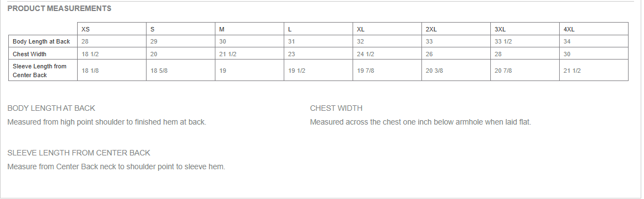Click the BODY LENGTH AT BACK description heading
The image size is (644, 199).
click(x=51, y=108)
